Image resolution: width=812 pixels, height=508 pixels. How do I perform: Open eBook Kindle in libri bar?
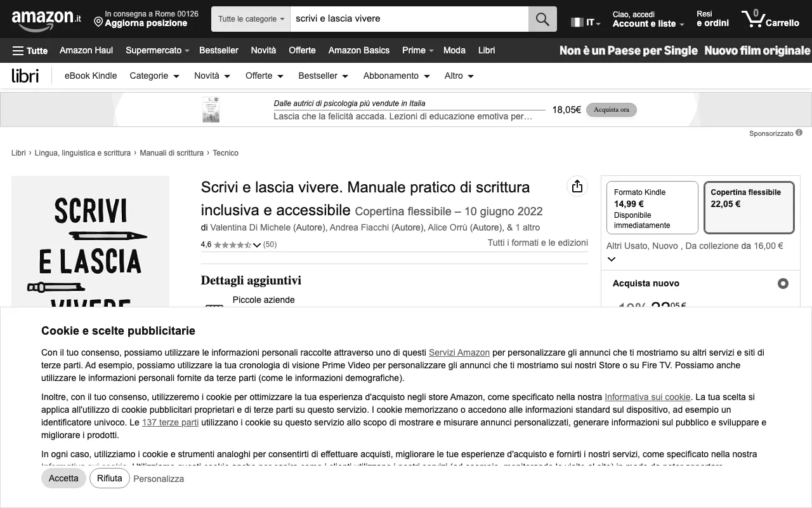(91, 76)
